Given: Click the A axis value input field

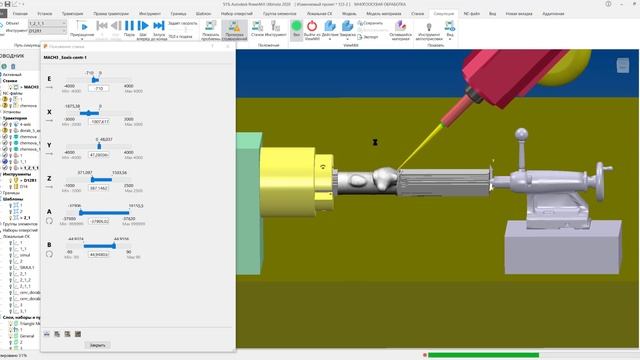Looking at the screenshot, I should click(99, 221).
